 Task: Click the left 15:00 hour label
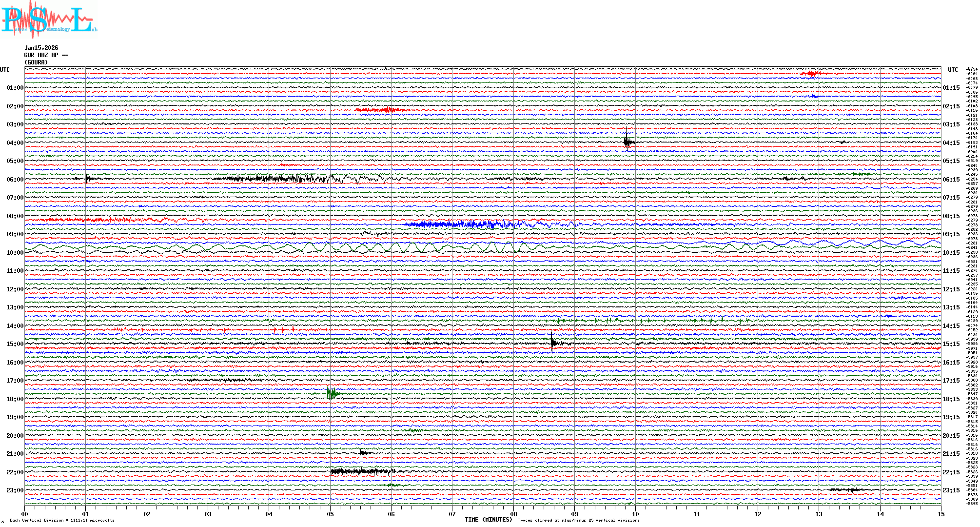click(15, 344)
